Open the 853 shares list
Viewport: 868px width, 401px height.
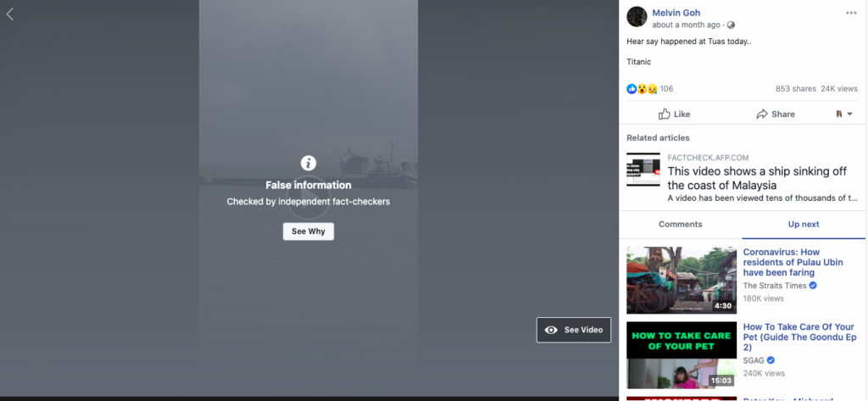[x=795, y=89]
